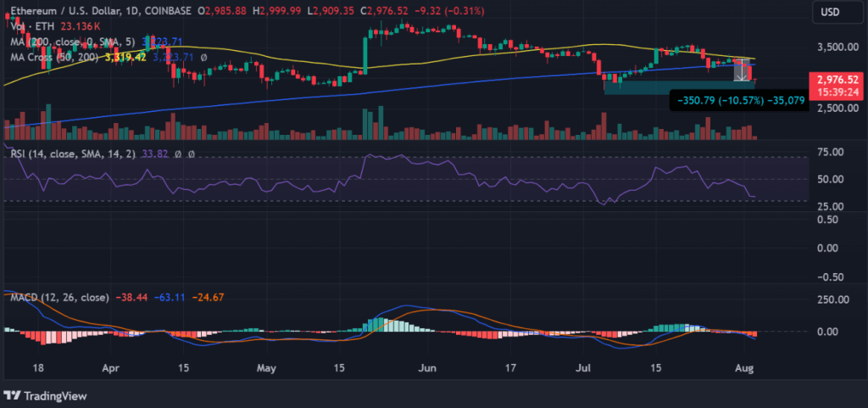Click the TradingView logo
This screenshot has width=868, height=408.
pyautogui.click(x=46, y=396)
